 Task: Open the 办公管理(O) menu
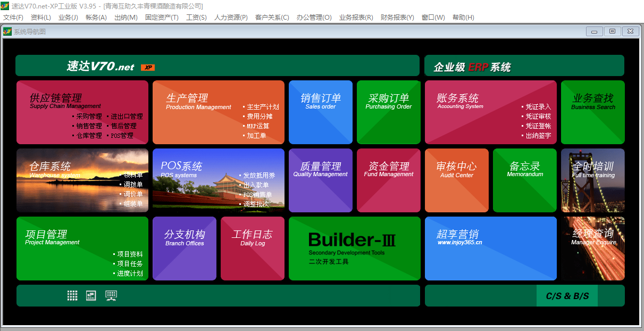(314, 18)
